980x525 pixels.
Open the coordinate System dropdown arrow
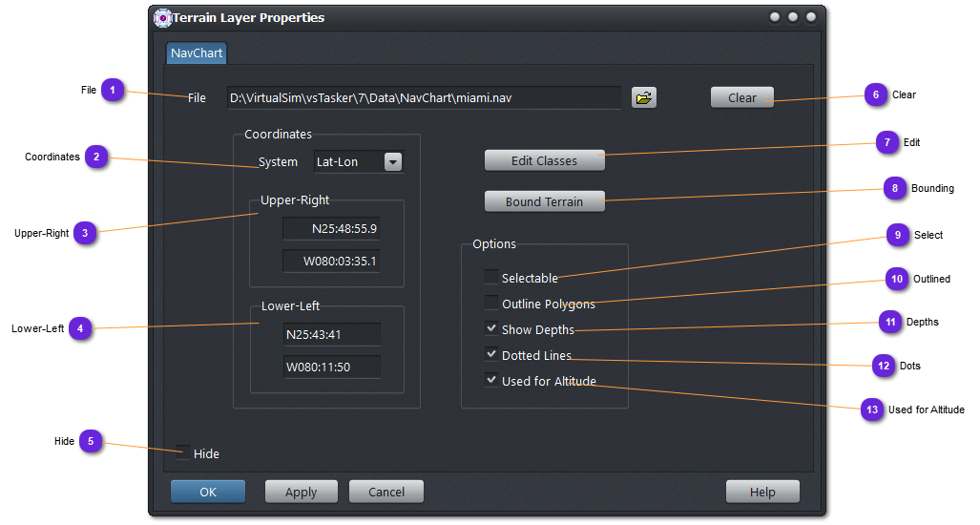393,162
